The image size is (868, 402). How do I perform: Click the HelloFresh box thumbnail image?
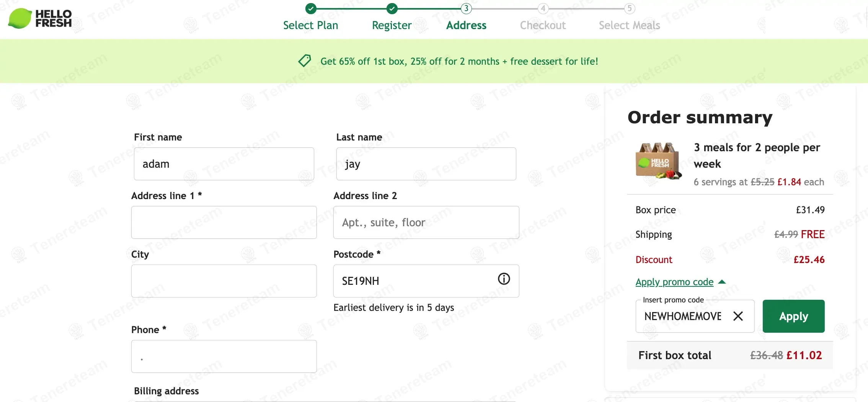click(658, 161)
